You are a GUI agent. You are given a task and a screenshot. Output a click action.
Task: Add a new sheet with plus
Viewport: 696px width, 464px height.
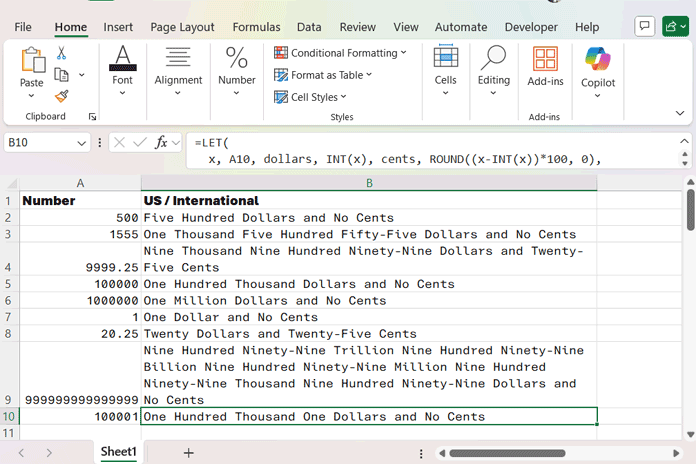pos(188,453)
